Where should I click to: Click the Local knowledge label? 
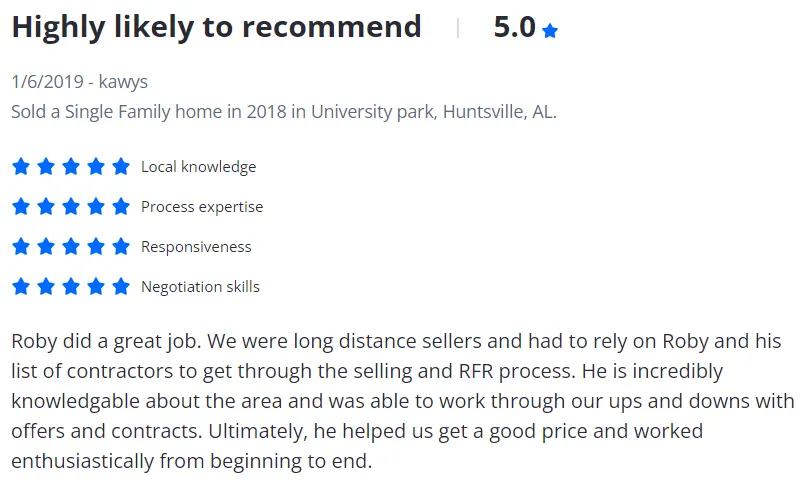coord(198,167)
